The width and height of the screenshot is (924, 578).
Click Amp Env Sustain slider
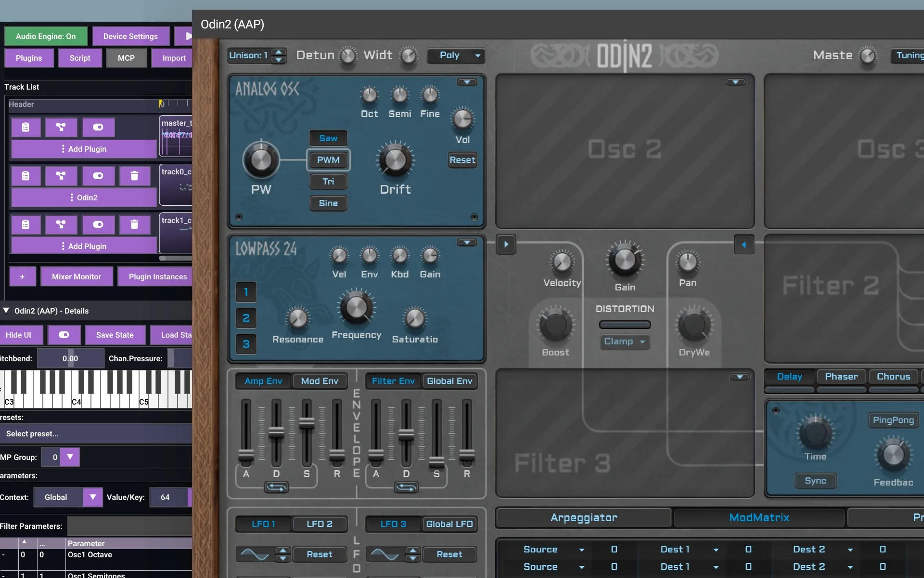point(307,424)
